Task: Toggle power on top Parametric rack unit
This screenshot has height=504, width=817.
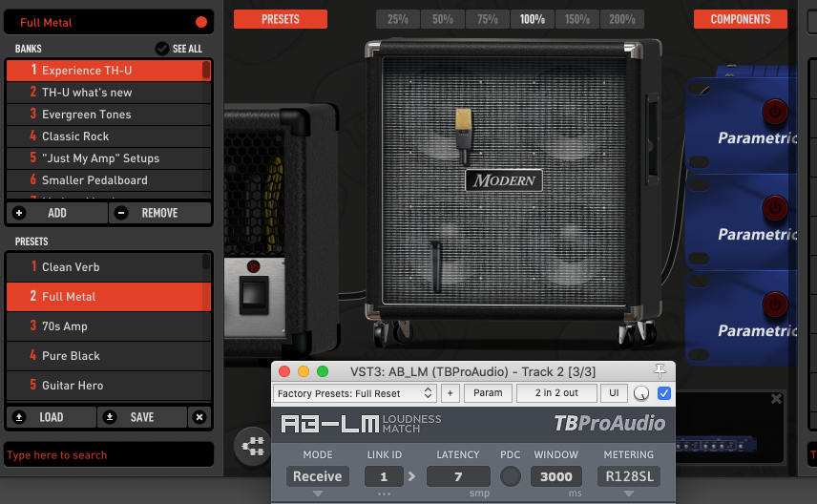Action: click(x=775, y=112)
